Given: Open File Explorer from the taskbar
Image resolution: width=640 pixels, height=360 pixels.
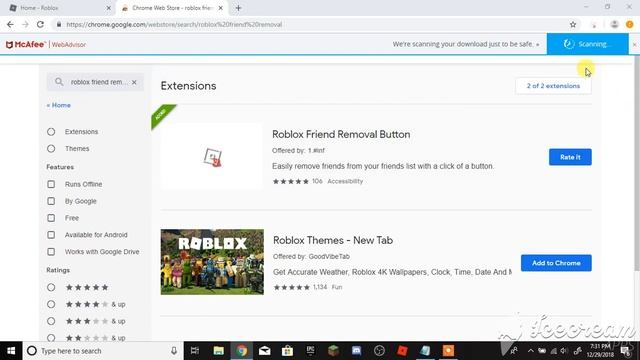Looking at the screenshot, I should click(x=218, y=351).
